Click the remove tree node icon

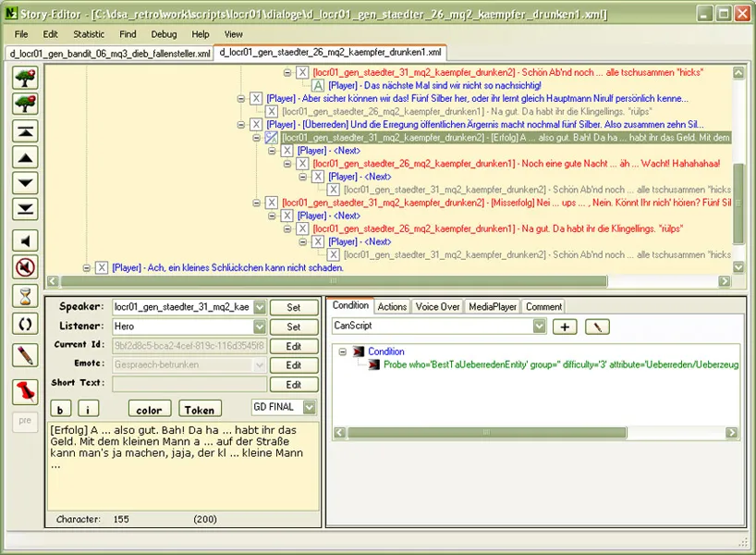(x=24, y=104)
